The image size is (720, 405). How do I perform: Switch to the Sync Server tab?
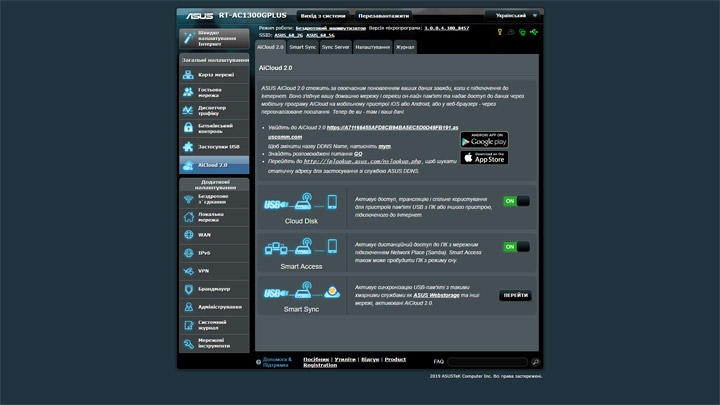335,47
